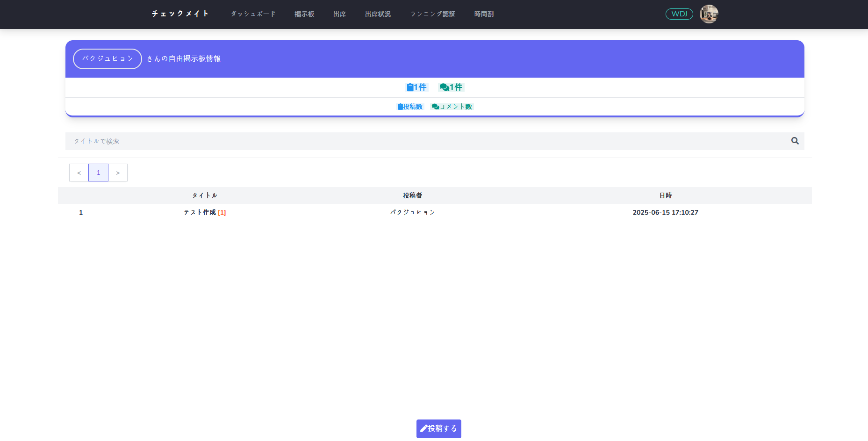Image resolution: width=868 pixels, height=441 pixels.
Task: Open the テスト作成 post
Action: click(x=200, y=212)
